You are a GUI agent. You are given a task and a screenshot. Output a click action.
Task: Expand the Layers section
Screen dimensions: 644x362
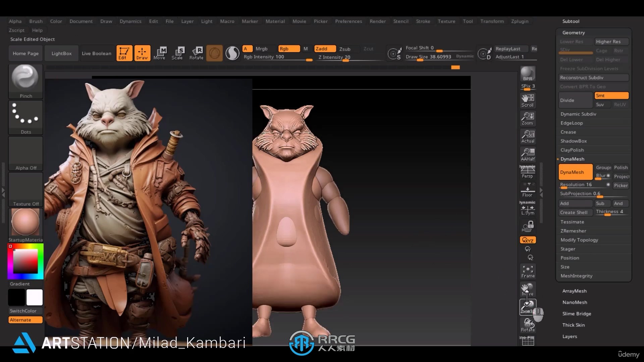pyautogui.click(x=570, y=336)
